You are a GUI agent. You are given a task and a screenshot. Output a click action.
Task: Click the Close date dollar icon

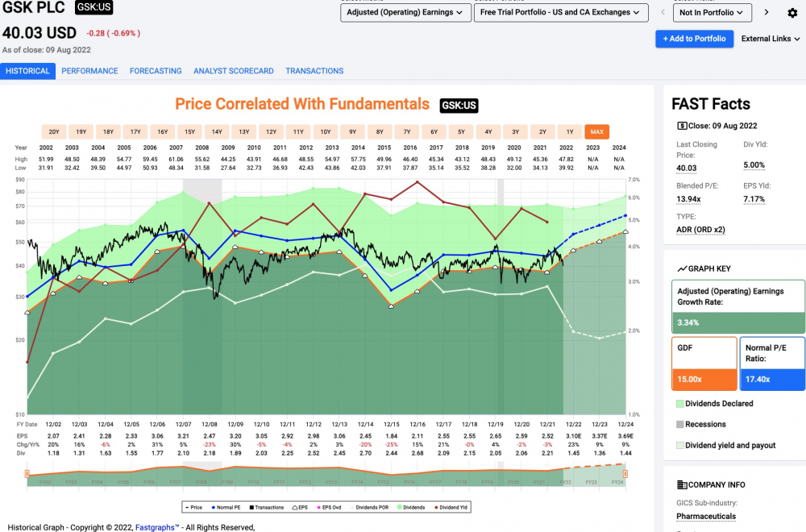point(682,126)
